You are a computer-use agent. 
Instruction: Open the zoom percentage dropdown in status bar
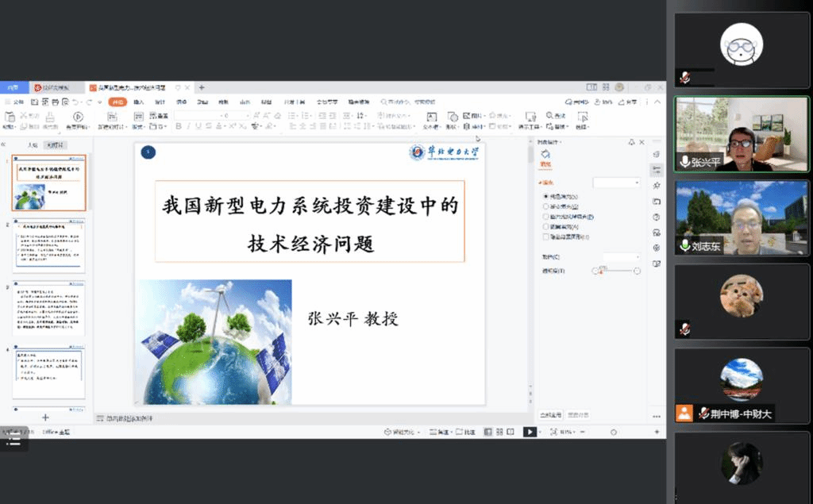pyautogui.click(x=569, y=432)
